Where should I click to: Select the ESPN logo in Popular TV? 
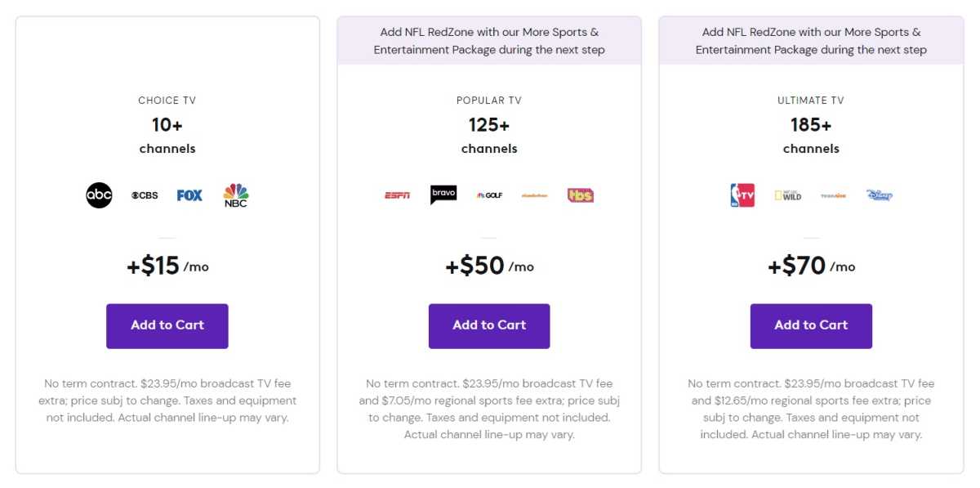point(397,195)
